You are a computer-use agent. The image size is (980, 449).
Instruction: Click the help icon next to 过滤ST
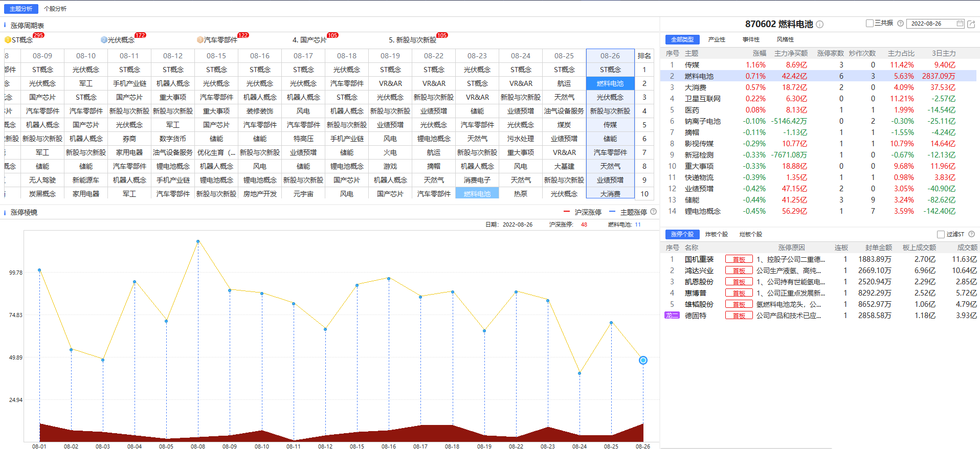[x=971, y=234]
